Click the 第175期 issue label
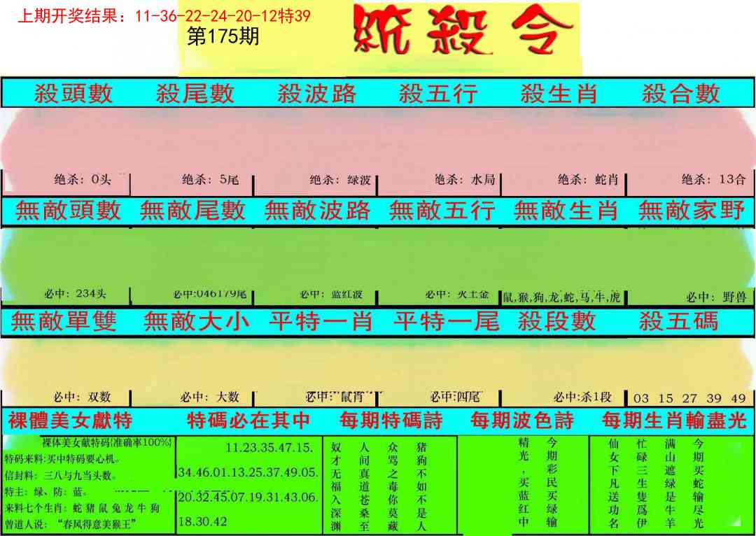Image resolution: width=756 pixels, height=536 pixels. point(223,37)
